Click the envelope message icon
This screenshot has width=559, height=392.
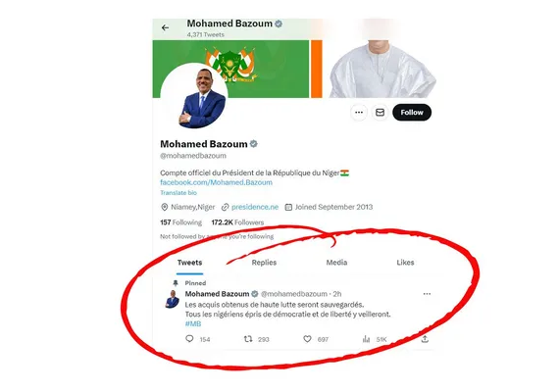tap(381, 113)
